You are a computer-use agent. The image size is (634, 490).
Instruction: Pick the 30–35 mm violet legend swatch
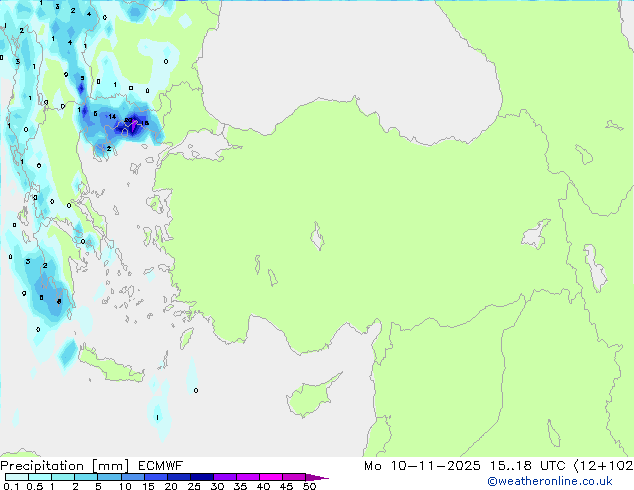[x=225, y=477]
